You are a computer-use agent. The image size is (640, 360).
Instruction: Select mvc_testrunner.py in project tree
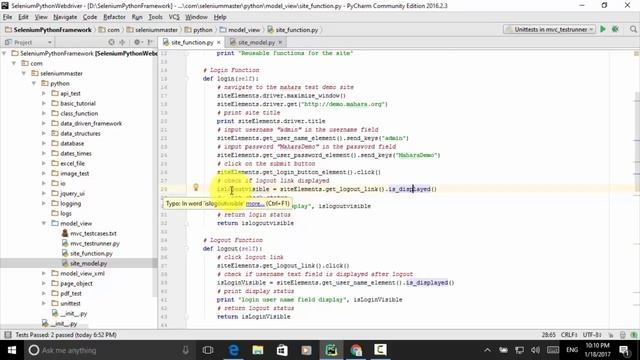click(x=95, y=243)
